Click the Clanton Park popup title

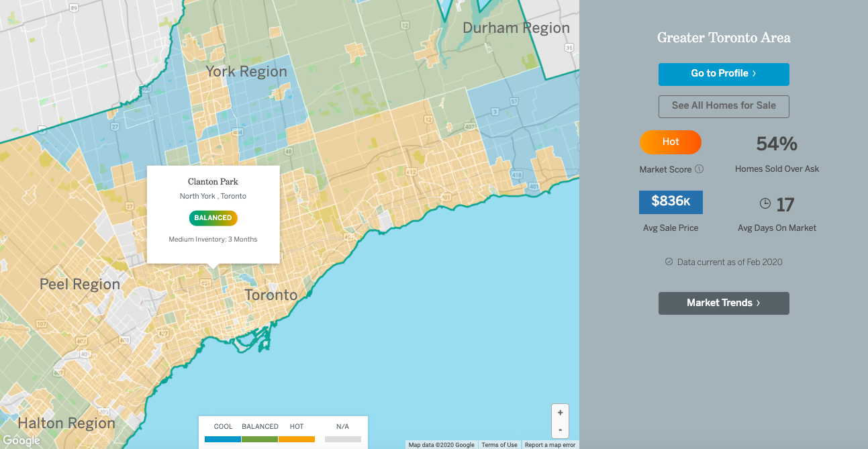[x=213, y=182]
